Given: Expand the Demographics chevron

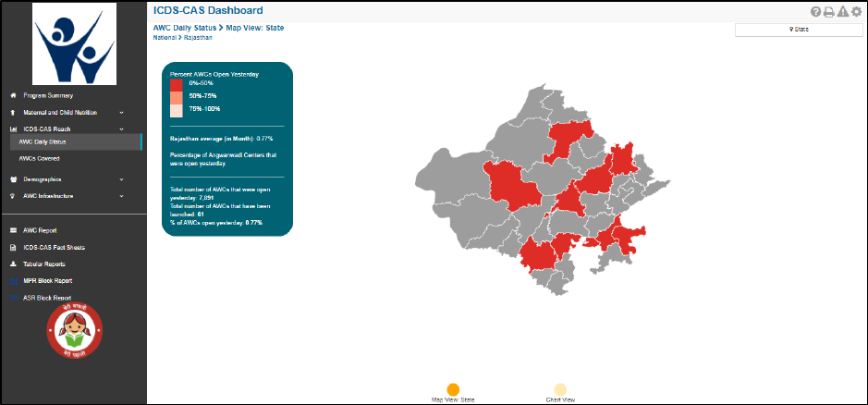Looking at the screenshot, I should [x=121, y=179].
